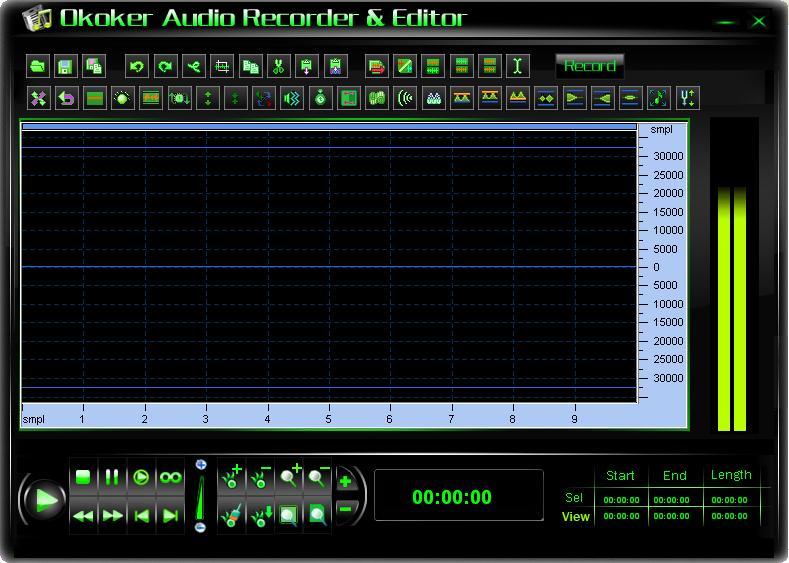Close the Okoker Audio Recorder window
The height and width of the screenshot is (563, 789).
click(759, 21)
